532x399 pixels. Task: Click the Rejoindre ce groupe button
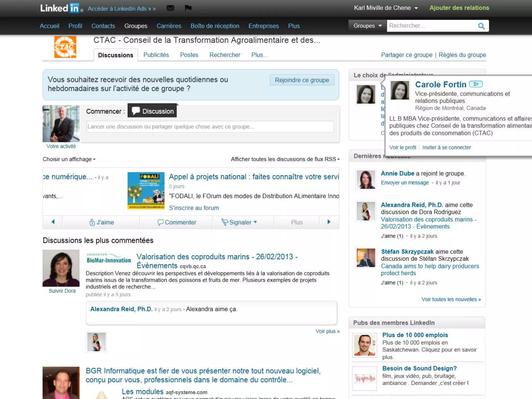pyautogui.click(x=302, y=80)
